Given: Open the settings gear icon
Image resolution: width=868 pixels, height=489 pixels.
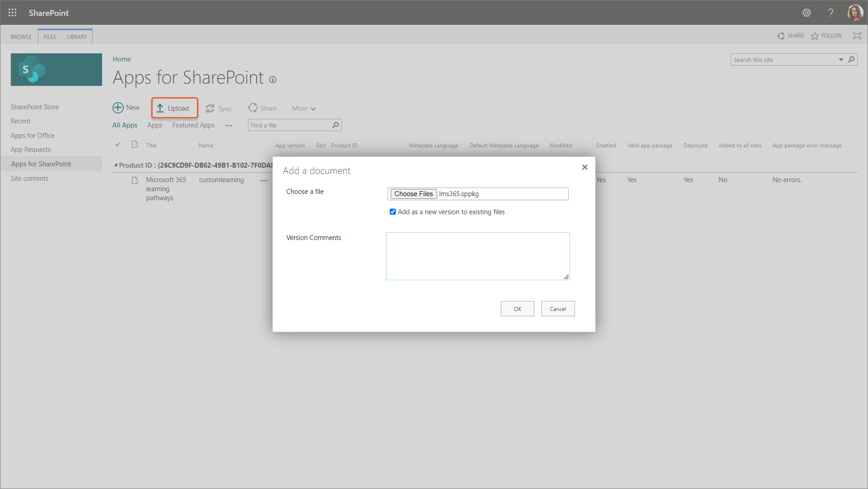Looking at the screenshot, I should (807, 13).
